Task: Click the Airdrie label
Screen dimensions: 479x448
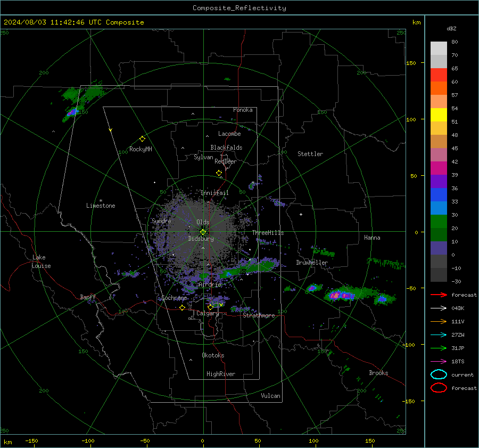Action: pos(210,284)
